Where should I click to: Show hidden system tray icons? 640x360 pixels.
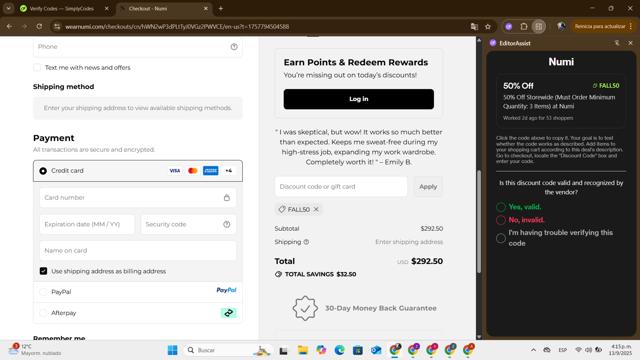click(533, 350)
